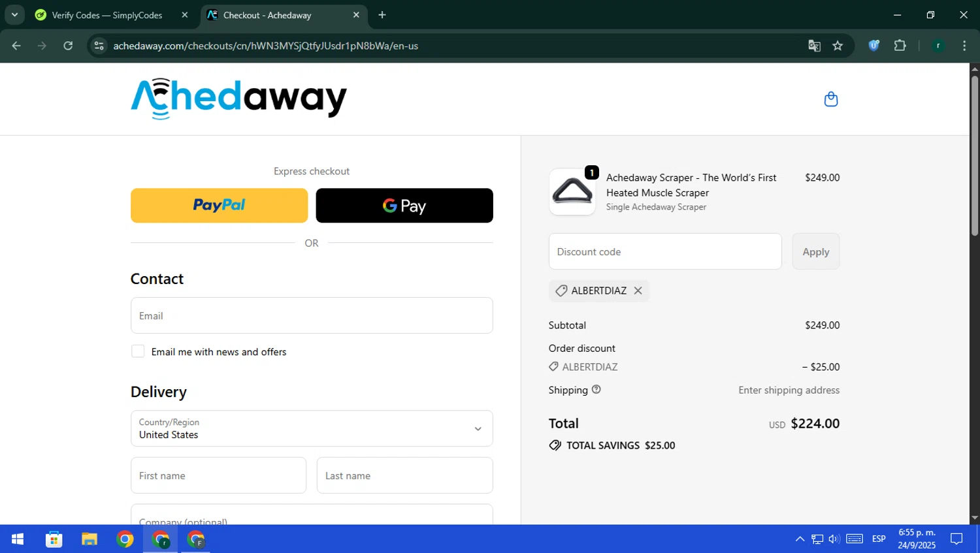Go forward in browser history
980x553 pixels.
point(42,46)
